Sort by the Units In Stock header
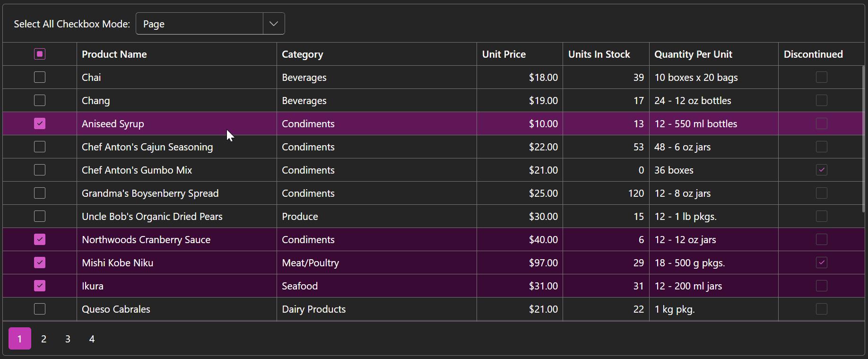The height and width of the screenshot is (359, 868). (599, 54)
